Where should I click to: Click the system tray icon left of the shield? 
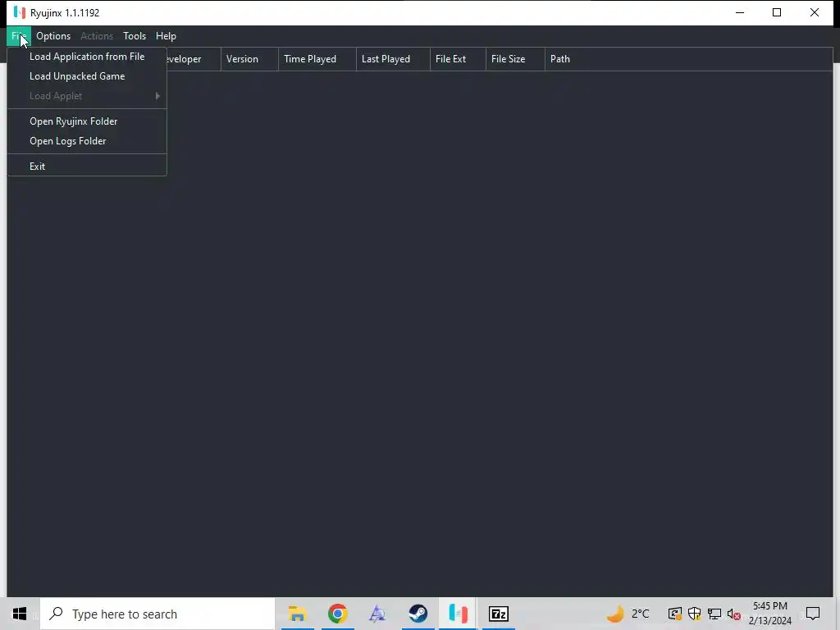coord(674,614)
